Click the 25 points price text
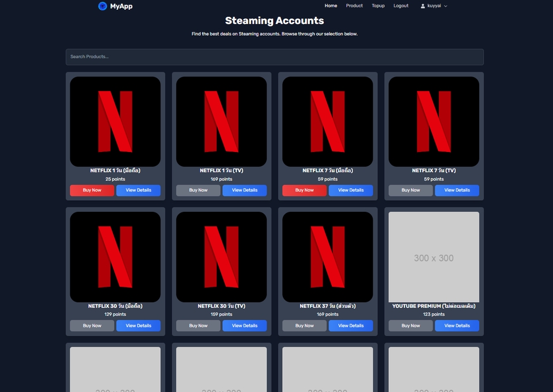 (115, 179)
